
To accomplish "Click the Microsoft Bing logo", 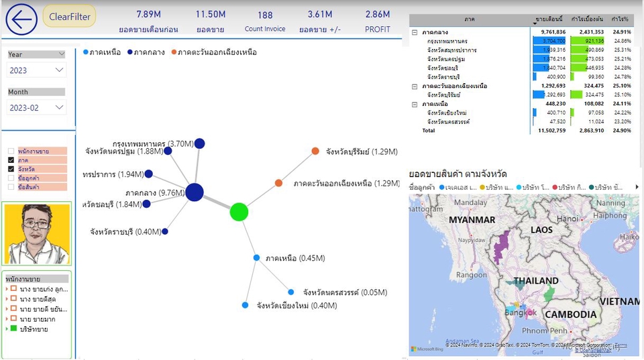I will (427, 349).
